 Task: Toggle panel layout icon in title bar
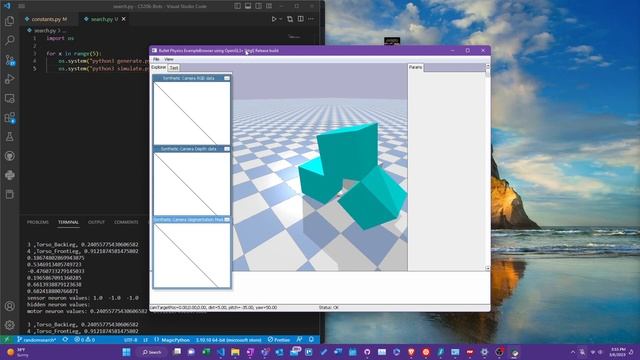(248, 6)
